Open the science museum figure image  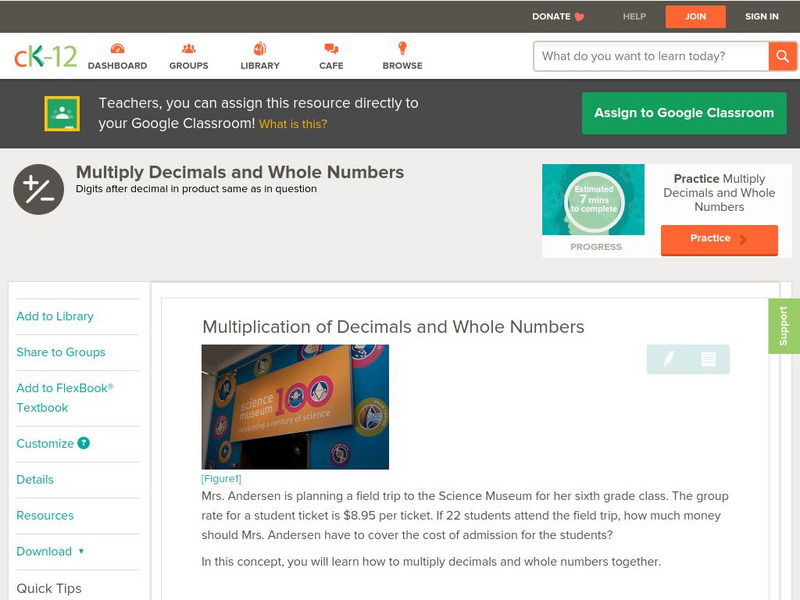(295, 407)
